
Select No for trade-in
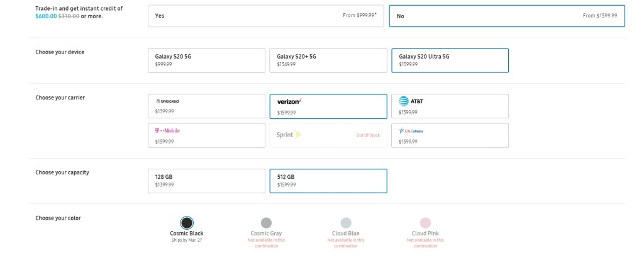point(507,16)
